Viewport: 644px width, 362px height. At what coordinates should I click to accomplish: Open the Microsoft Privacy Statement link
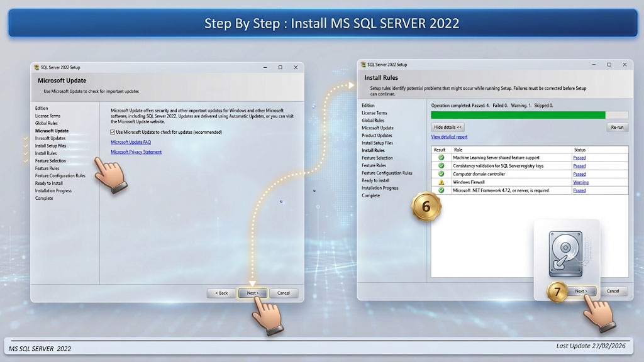click(x=136, y=152)
